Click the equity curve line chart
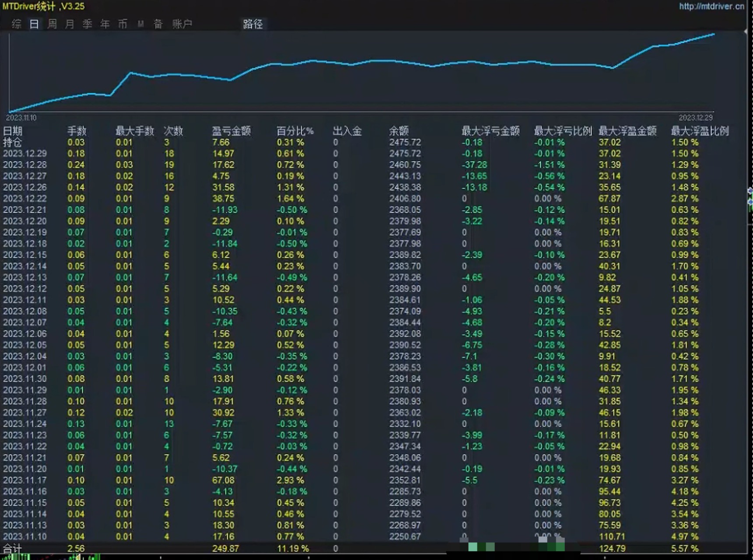Viewport: 753px width, 560px height. pos(362,72)
